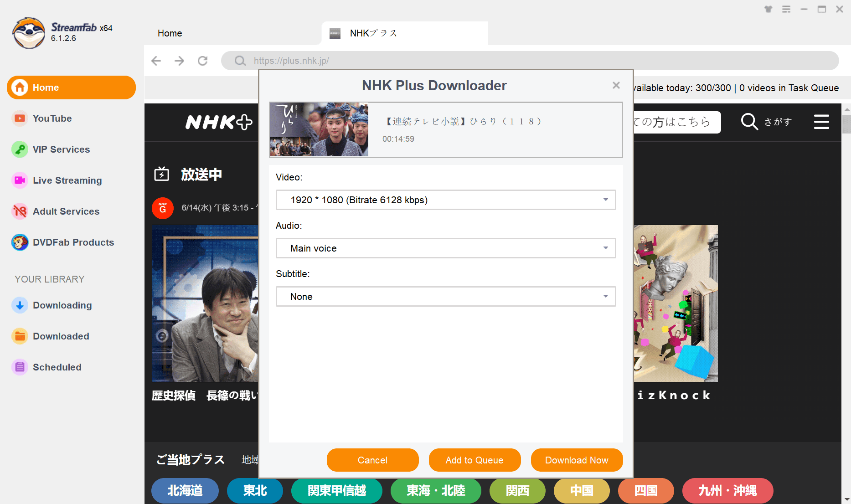851x504 pixels.
Task: Click Download Now
Action: point(577,460)
